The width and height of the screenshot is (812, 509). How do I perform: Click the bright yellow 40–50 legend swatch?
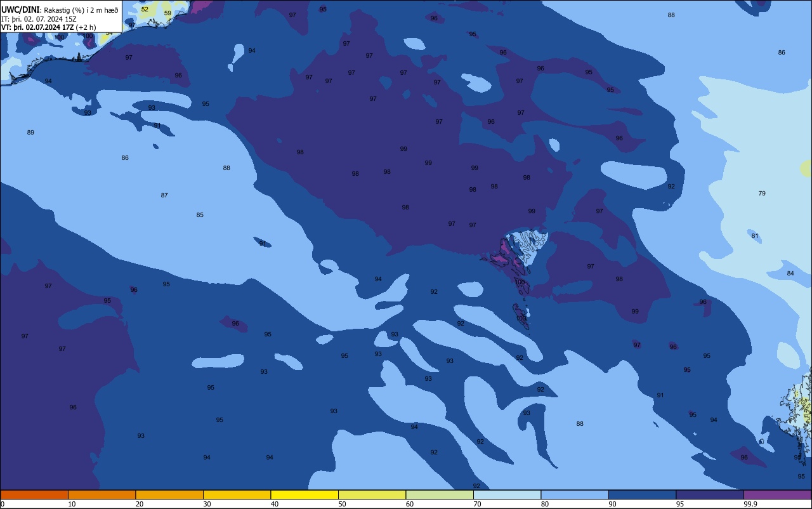click(x=304, y=494)
